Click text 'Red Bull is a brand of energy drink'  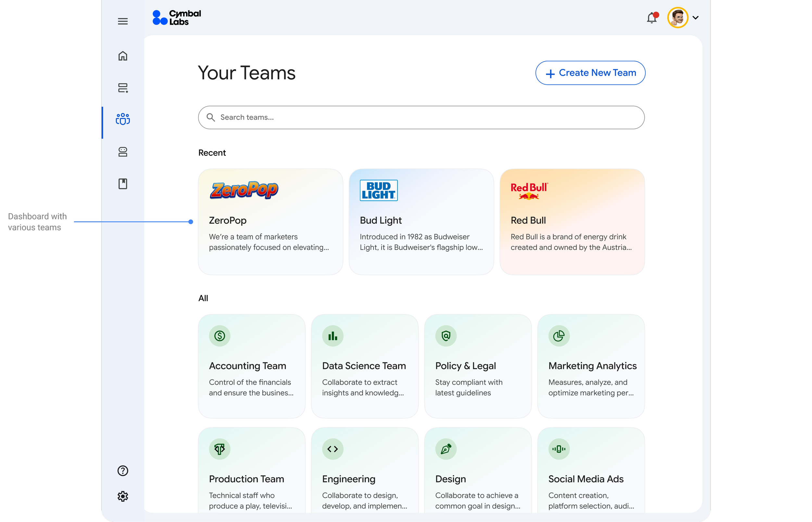coord(568,236)
